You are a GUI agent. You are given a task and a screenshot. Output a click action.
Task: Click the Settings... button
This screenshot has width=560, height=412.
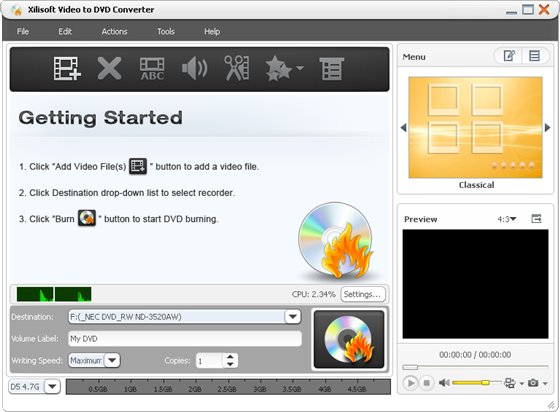(363, 294)
